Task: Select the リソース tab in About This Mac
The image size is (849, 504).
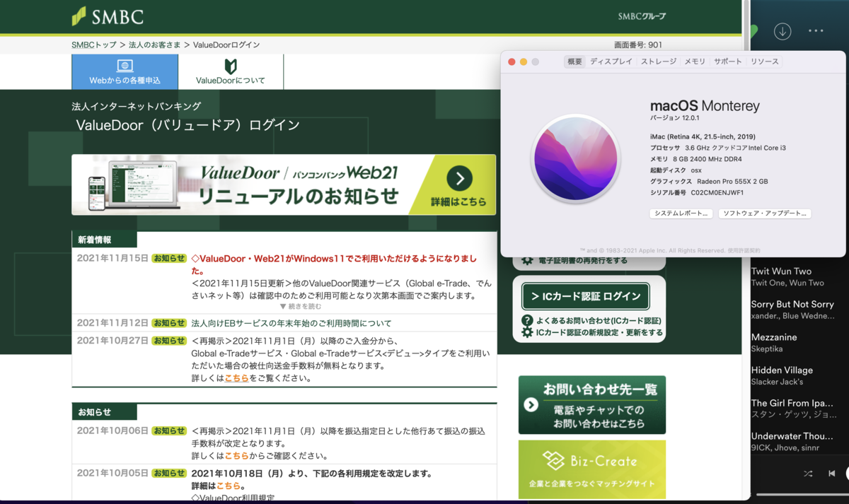Action: coord(765,61)
